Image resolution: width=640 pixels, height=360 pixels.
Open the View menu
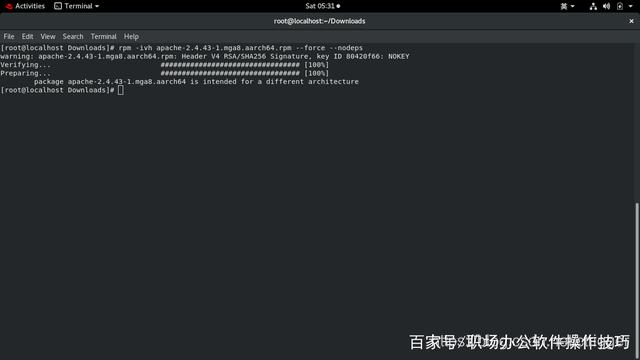point(48,36)
